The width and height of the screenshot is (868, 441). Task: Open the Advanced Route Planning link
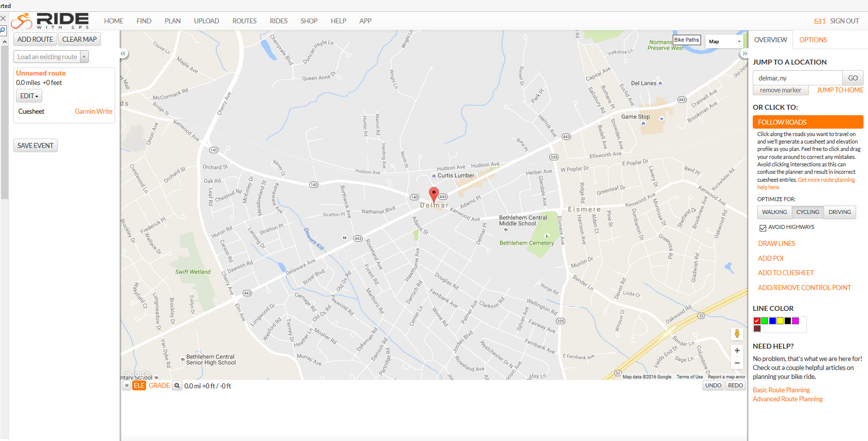coord(788,399)
